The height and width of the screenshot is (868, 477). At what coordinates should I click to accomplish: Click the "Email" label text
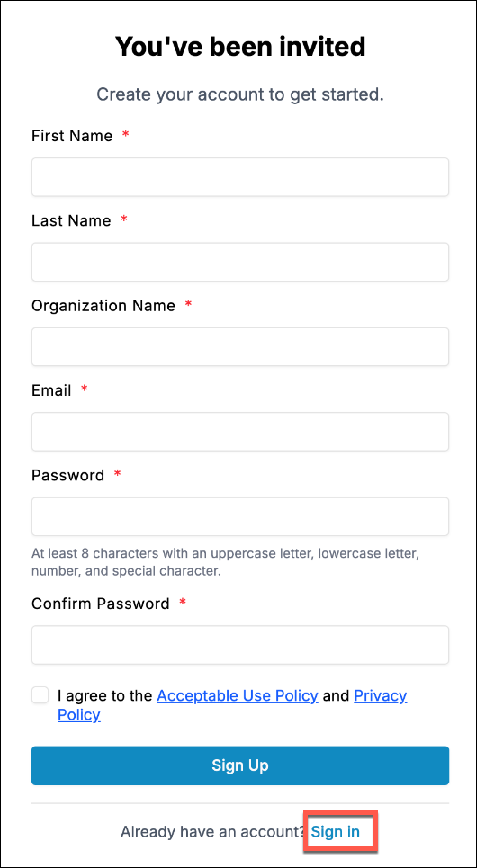[51, 390]
